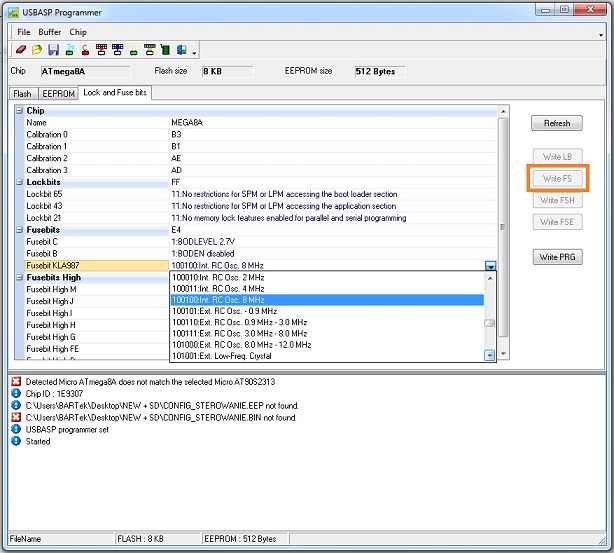Open the Chip menu
Viewport: 614px width, 553px height.
click(78, 32)
